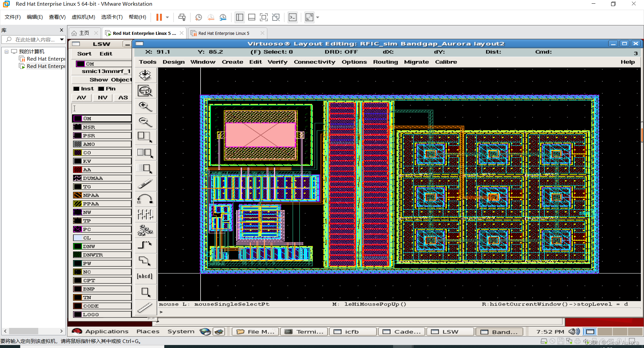Open the VMware power dropdown arrow
644x348 pixels.
pos(167,17)
